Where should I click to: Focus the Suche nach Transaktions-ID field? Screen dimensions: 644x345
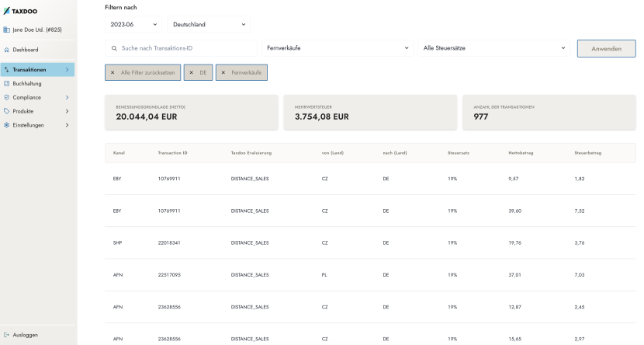(181, 48)
